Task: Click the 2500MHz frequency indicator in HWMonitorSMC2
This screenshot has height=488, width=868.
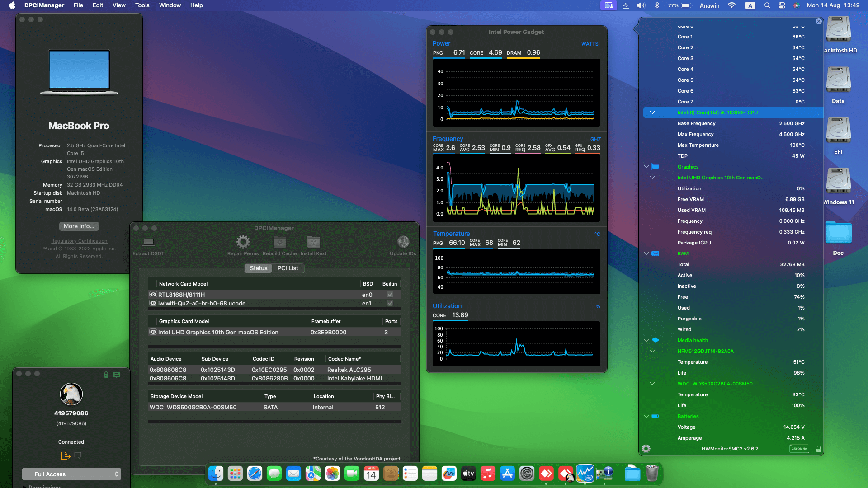Action: (x=799, y=449)
